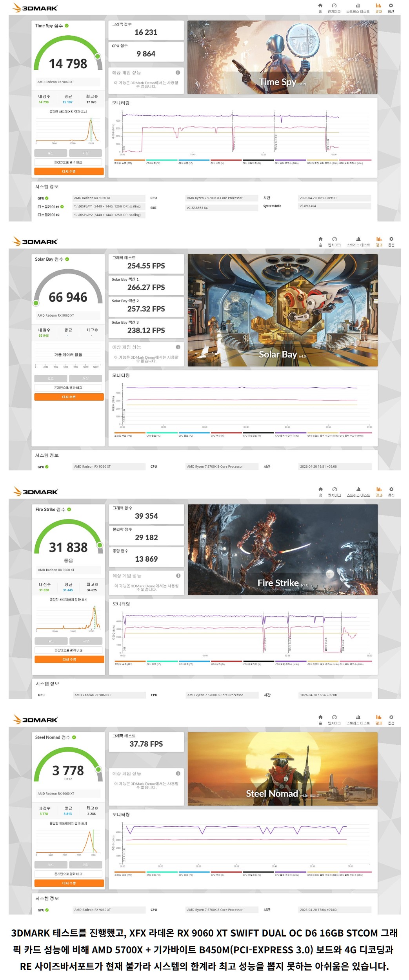Click orange run again button in Steel Nomad panel
The width and height of the screenshot is (409, 980).
click(69, 883)
